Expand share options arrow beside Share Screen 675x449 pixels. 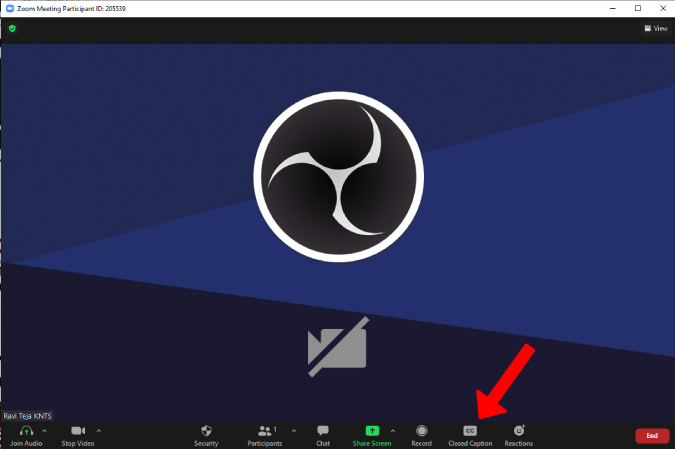pyautogui.click(x=393, y=430)
